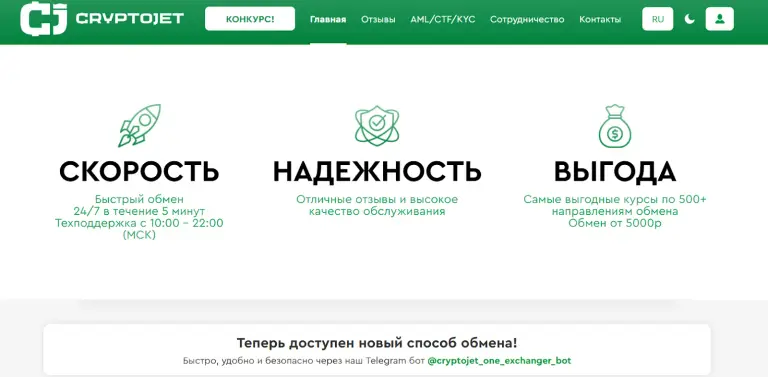This screenshot has width=768, height=377.
Task: Click the text 'качество обслуживания'
Action: (x=377, y=212)
